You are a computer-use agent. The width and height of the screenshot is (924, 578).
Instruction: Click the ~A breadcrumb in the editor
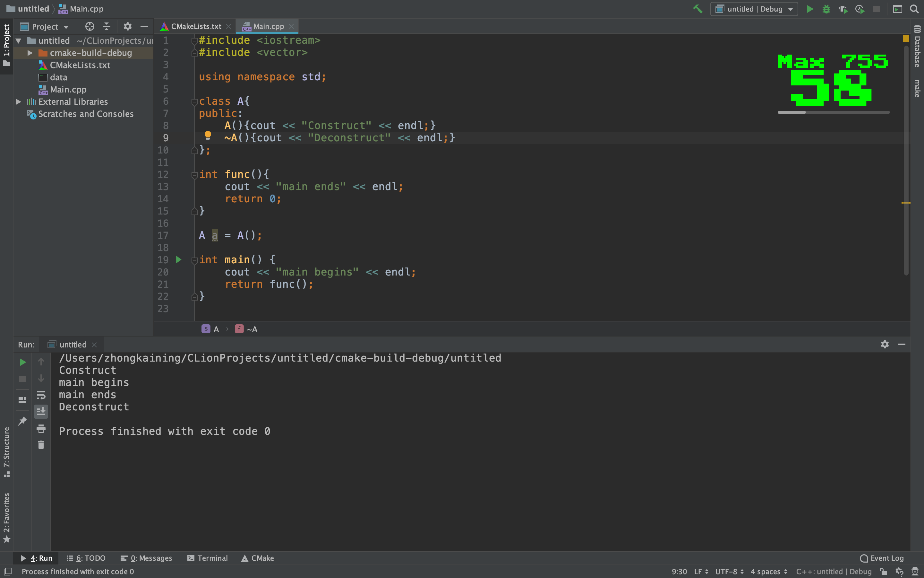[246, 329]
